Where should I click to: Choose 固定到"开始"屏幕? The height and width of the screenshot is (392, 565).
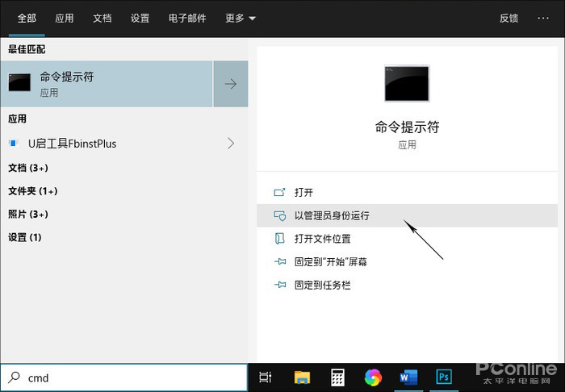coord(407,261)
